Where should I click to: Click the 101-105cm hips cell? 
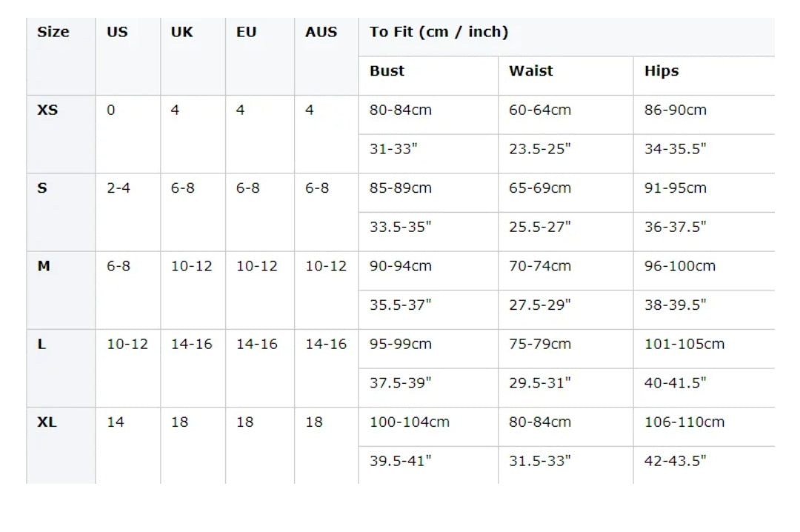684,345
